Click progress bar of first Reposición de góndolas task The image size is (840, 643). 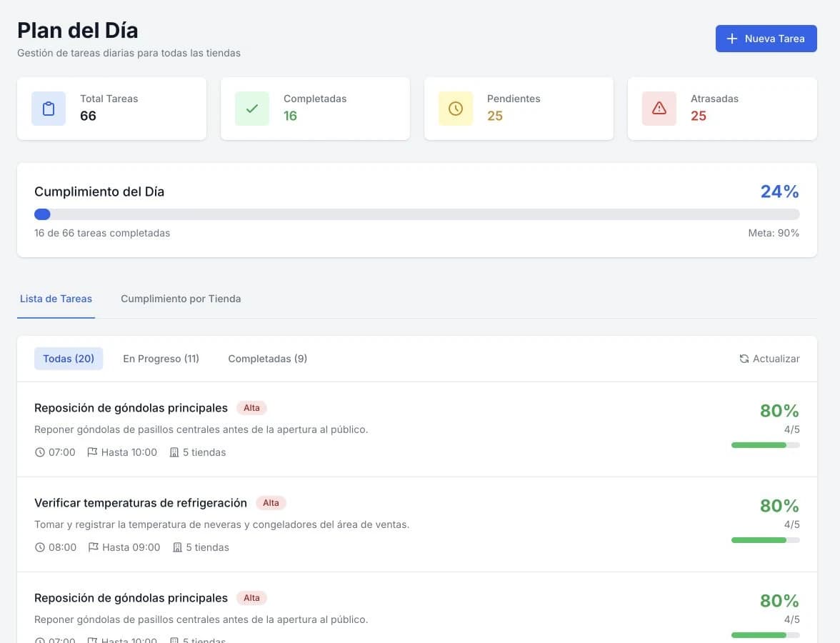coord(766,445)
